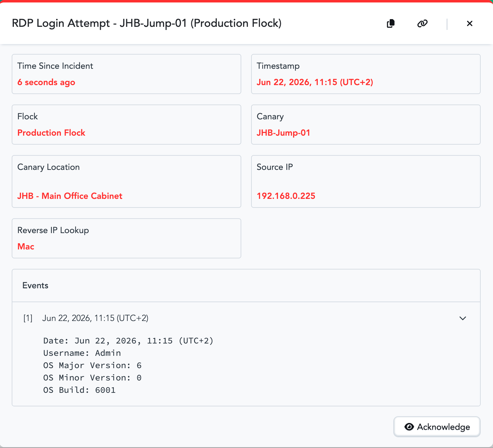Screen dimensions: 493x448
Task: Copy the incident link icon
Action: pyautogui.click(x=422, y=23)
